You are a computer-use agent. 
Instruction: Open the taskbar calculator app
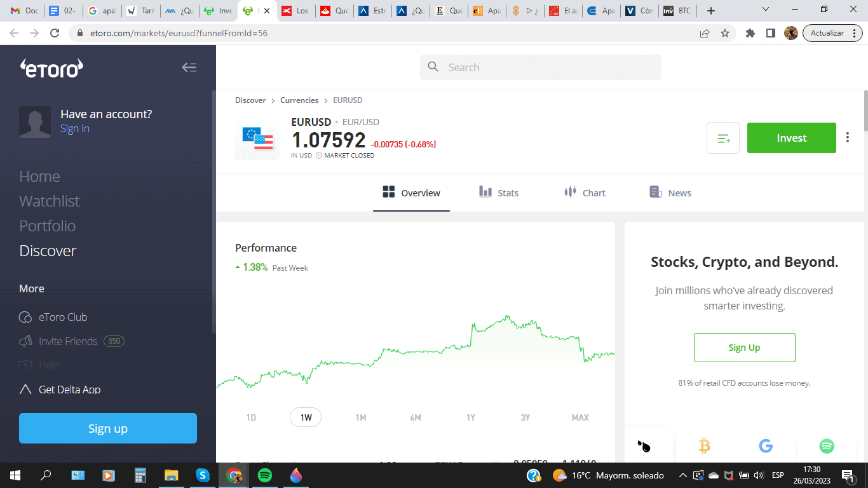pos(140,475)
